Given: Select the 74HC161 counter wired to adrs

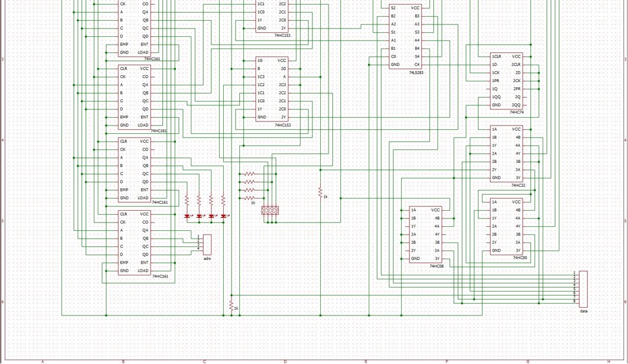Looking at the screenshot, I should coord(134,242).
